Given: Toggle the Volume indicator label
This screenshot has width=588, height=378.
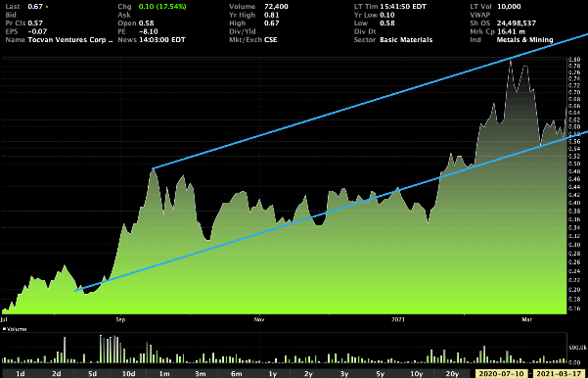Looking at the screenshot, I should [x=15, y=329].
